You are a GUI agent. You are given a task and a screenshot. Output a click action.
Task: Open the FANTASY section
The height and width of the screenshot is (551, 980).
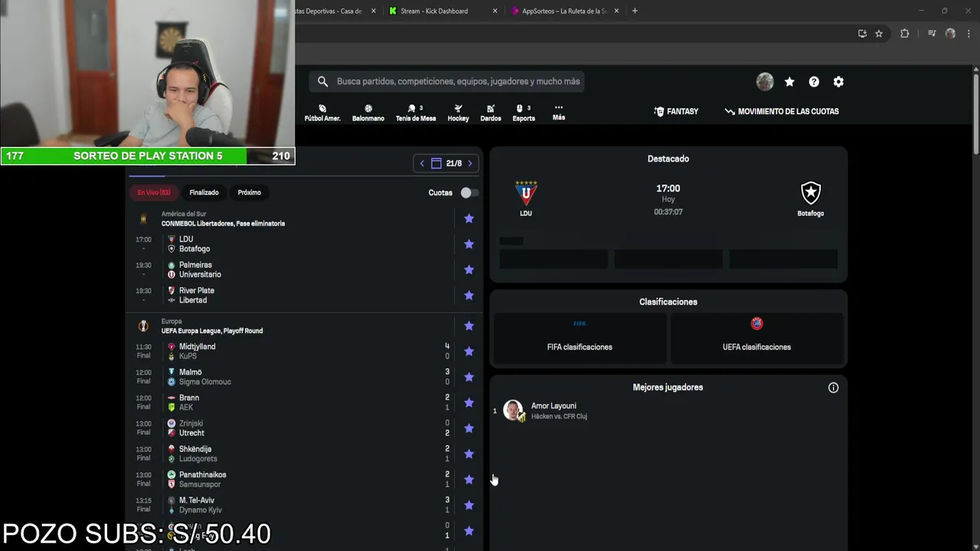click(676, 111)
